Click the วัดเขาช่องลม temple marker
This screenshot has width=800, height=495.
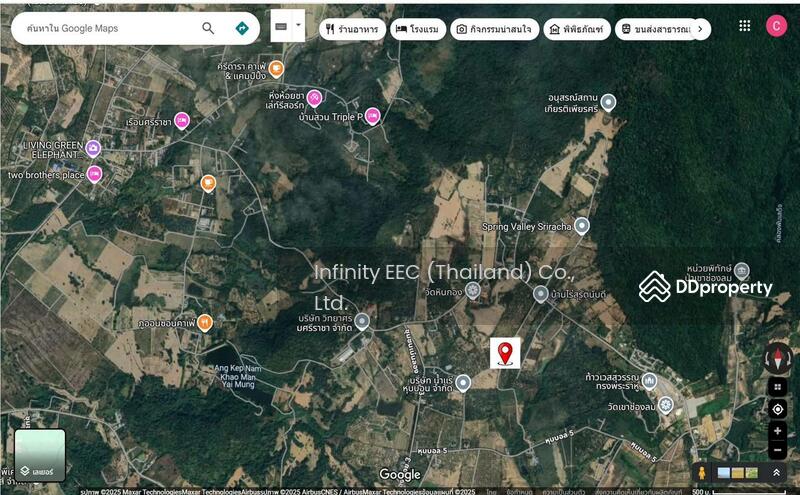tap(665, 406)
